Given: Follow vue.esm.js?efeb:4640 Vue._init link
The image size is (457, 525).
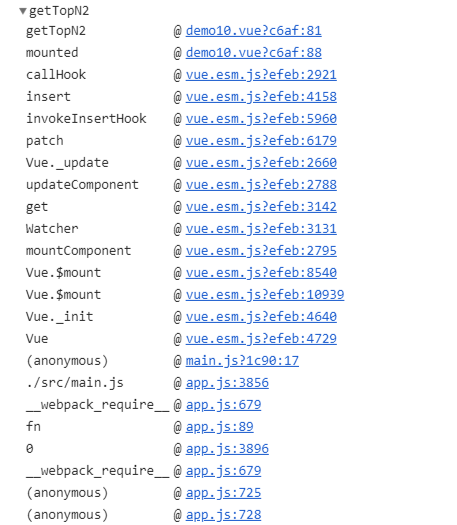Looking at the screenshot, I should (x=261, y=317).
